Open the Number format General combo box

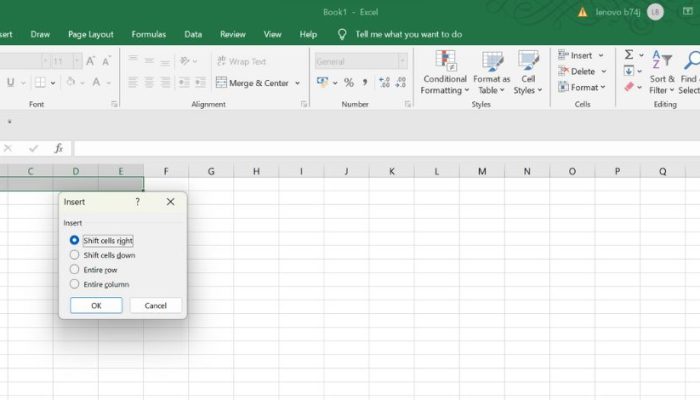(x=361, y=61)
